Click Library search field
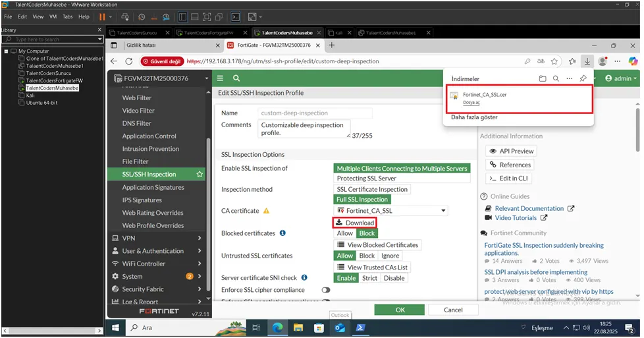The width and height of the screenshot is (644, 338). click(x=53, y=40)
